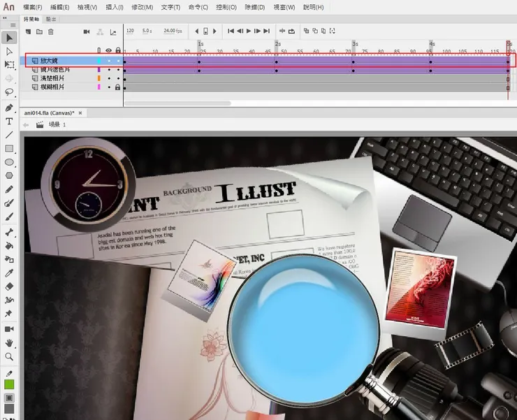Toggle loop playback in timeline
Screen dimensions: 517x420
click(291, 31)
